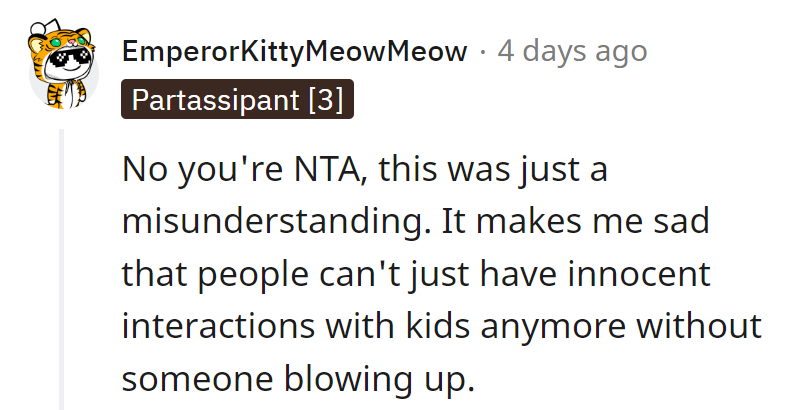Collapse the comment using the thread line
The width and height of the screenshot is (807, 410).
pos(62,268)
